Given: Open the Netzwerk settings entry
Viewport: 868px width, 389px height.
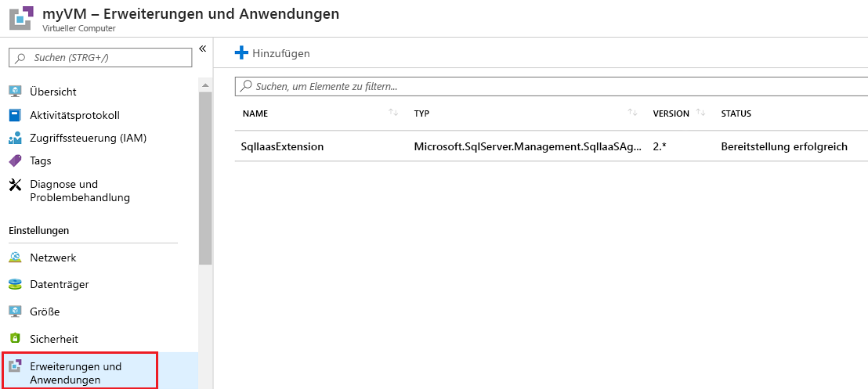Looking at the screenshot, I should click(53, 258).
